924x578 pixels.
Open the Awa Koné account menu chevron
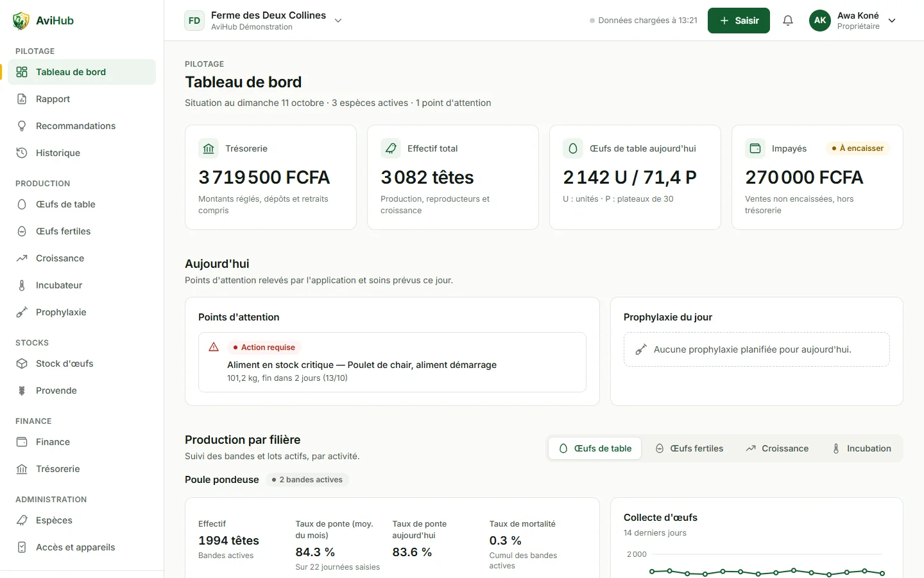coord(892,21)
